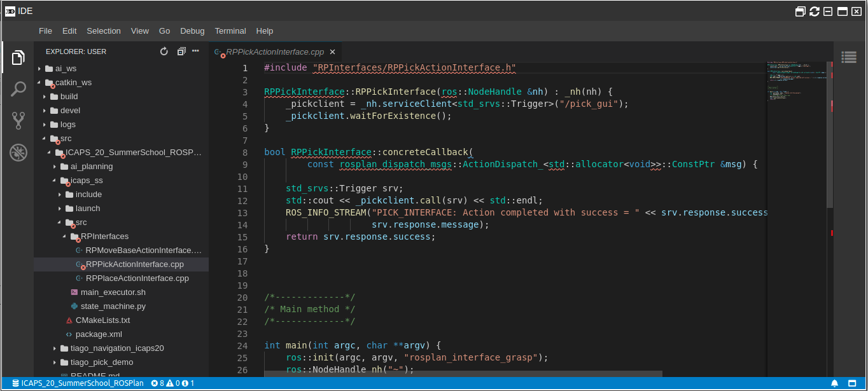Image resolution: width=868 pixels, height=391 pixels.
Task: Open the Go menu
Action: 165,31
